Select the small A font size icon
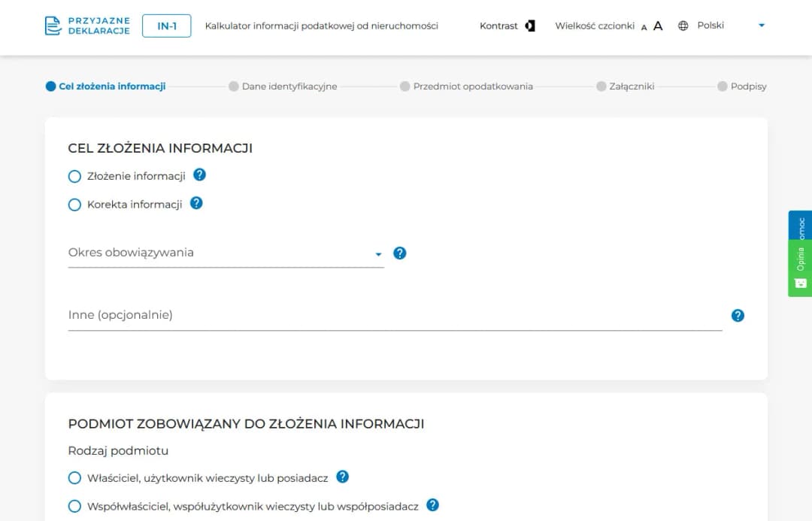This screenshot has height=521, width=812. coord(644,26)
